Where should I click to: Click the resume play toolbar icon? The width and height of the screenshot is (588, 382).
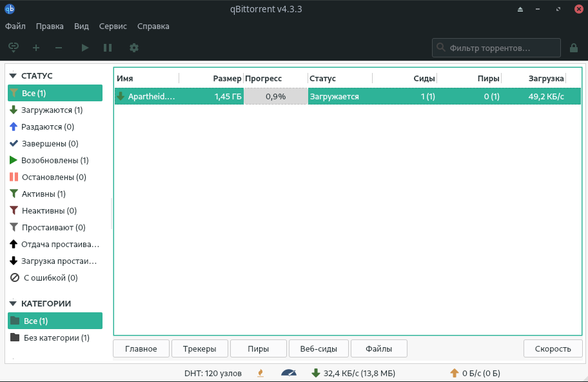pyautogui.click(x=85, y=48)
